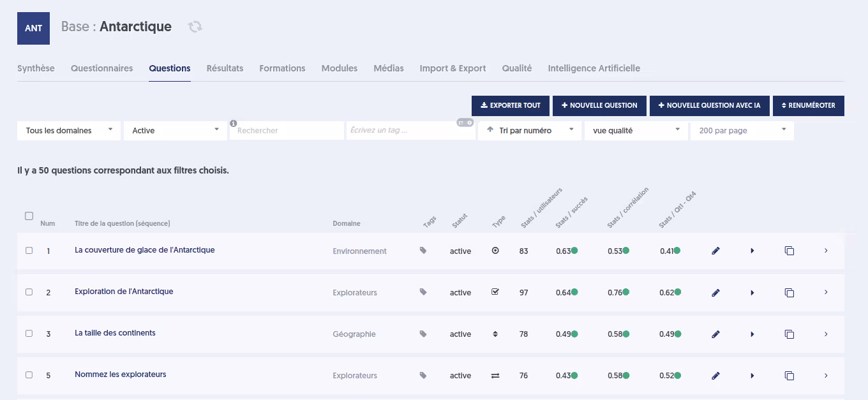Screen dimensions: 868x400
Task: Select all questions with header checkbox
Action: [29, 216]
